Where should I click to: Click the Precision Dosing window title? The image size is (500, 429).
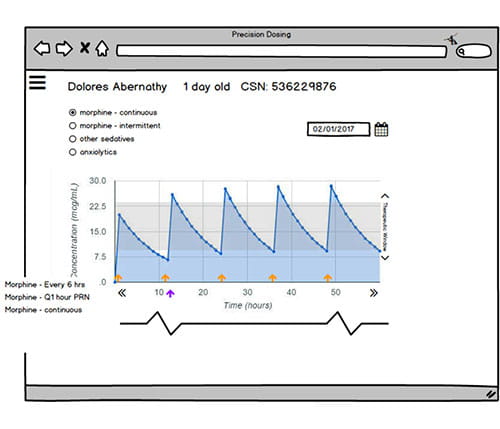coord(261,34)
